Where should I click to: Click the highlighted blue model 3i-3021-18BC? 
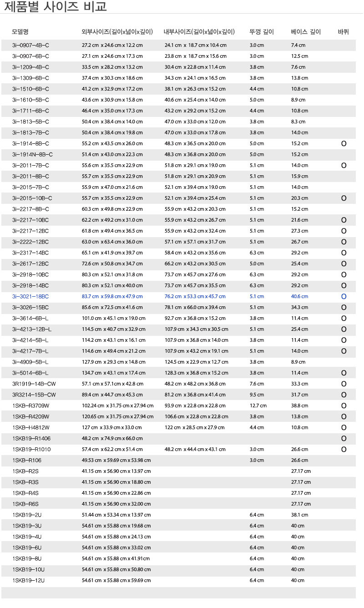[30, 296]
